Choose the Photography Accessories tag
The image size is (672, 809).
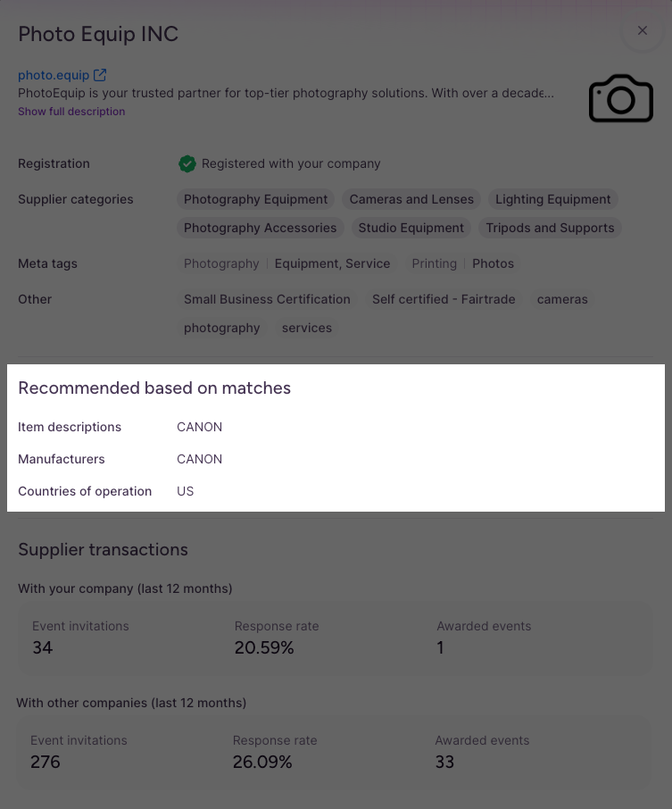(261, 228)
